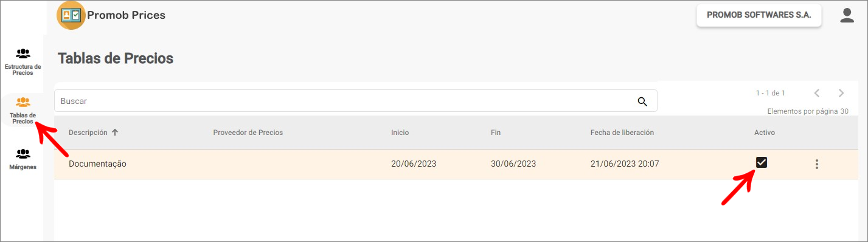Change Elementos por página value
The height and width of the screenshot is (242, 868).
coord(844,112)
